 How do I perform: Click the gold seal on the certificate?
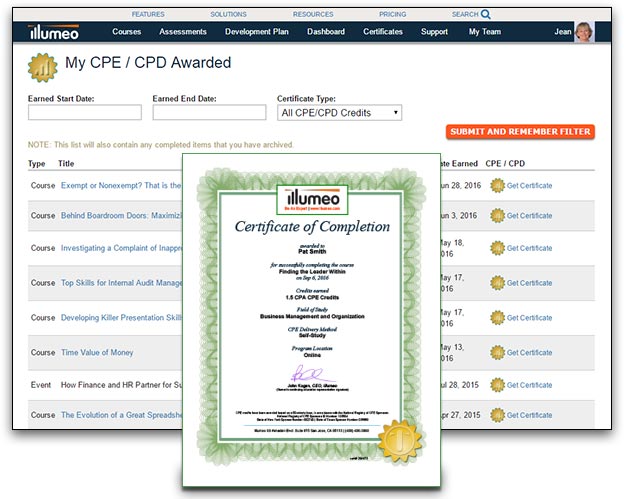[400, 441]
